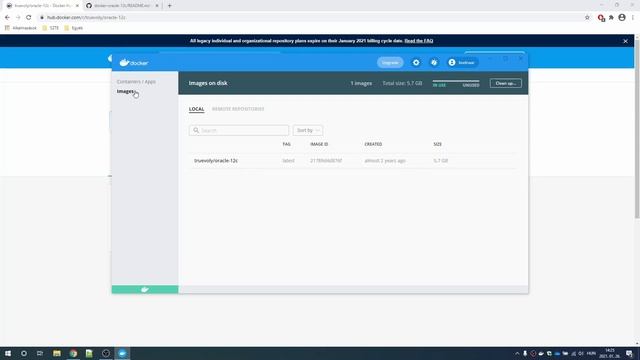640x360 pixels.
Task: Open a new browser tab
Action: [169, 6]
